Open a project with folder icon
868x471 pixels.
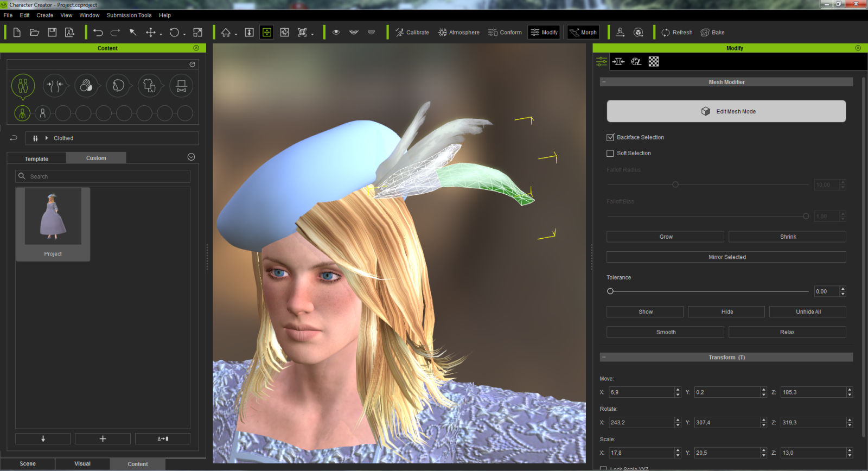34,33
